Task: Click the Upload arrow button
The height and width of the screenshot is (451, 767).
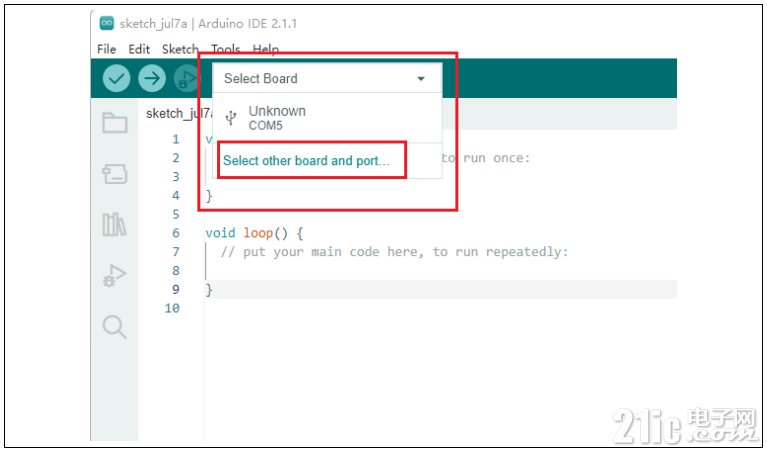Action: [152, 78]
